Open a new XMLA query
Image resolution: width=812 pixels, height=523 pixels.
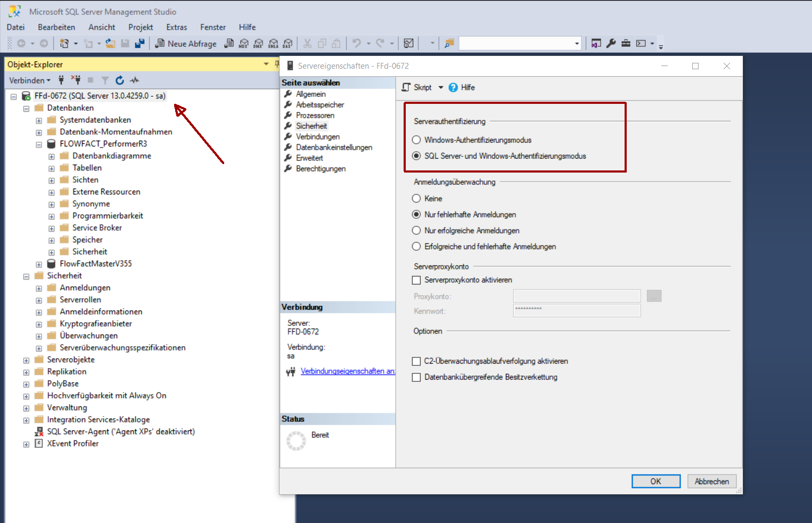click(x=273, y=44)
